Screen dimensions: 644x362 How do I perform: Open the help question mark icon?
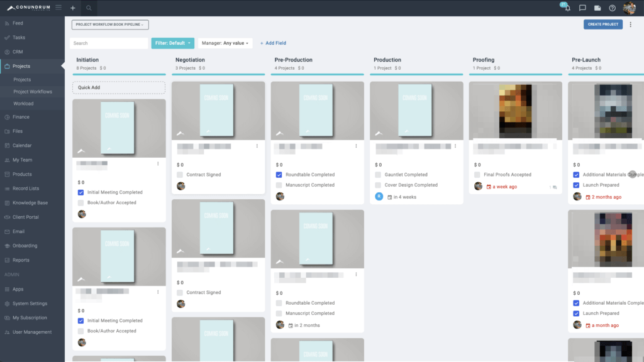(x=613, y=8)
